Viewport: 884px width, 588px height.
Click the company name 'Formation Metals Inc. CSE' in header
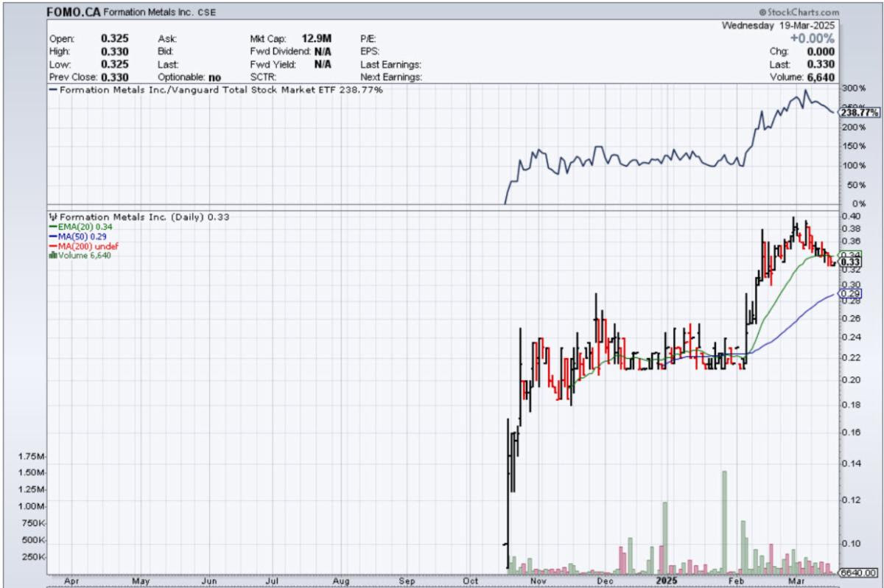(159, 13)
